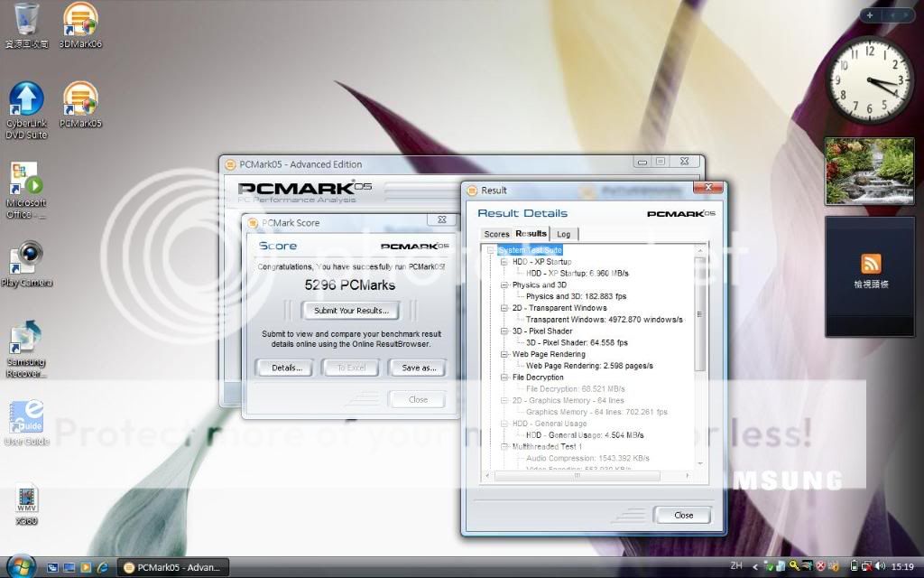
Task: Select 'File Decryption: 68.521 MB/s' result
Action: pyautogui.click(x=575, y=388)
